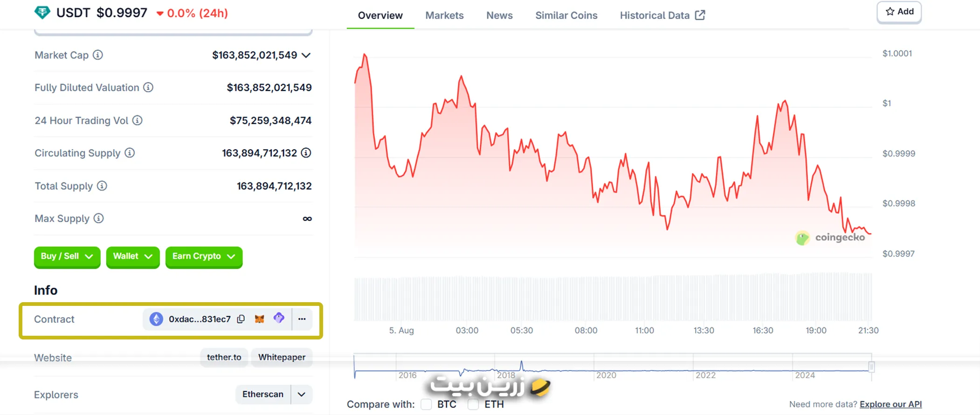The width and height of the screenshot is (980, 415).
Task: Switch to the Similar Coins tab
Action: click(566, 15)
